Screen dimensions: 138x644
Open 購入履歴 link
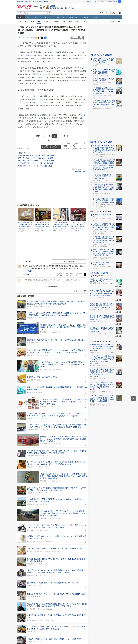click(x=112, y=13)
